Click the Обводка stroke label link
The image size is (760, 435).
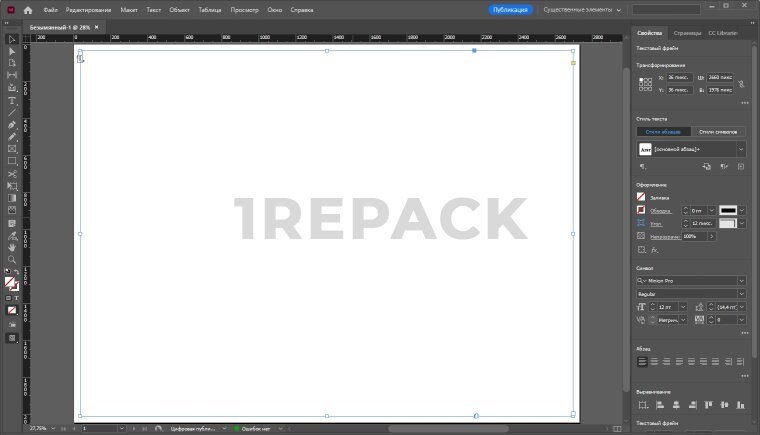tap(660, 211)
